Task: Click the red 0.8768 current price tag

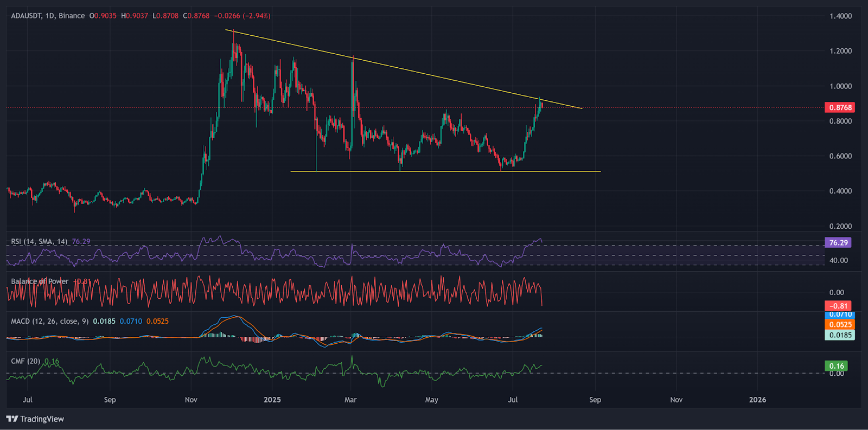Action: (x=839, y=107)
